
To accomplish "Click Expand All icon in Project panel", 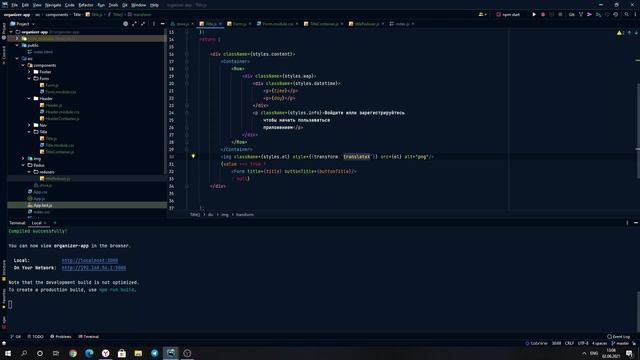I will point(134,24).
